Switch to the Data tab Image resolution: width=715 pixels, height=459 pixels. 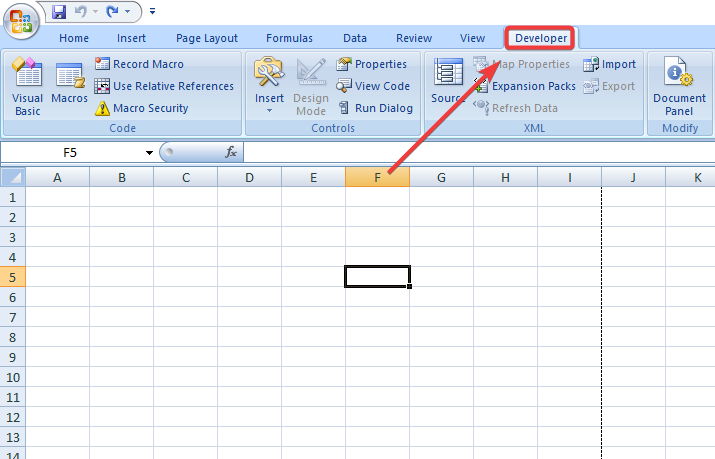point(355,38)
